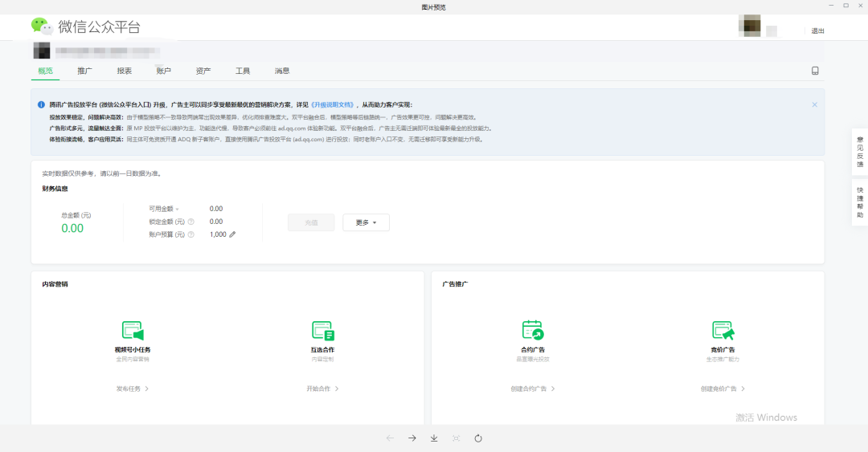Expand the 更多 dropdown button
The image size is (868, 452).
click(366, 222)
